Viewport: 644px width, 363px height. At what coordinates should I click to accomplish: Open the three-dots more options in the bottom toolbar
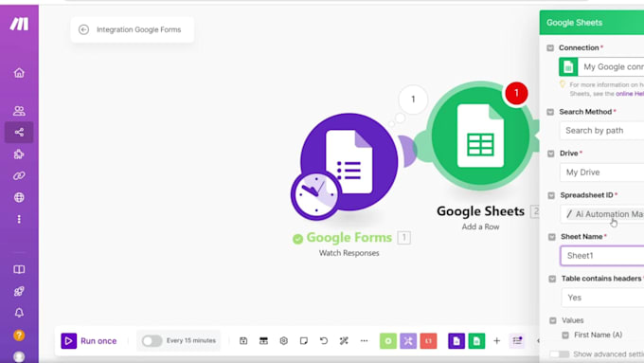point(365,341)
